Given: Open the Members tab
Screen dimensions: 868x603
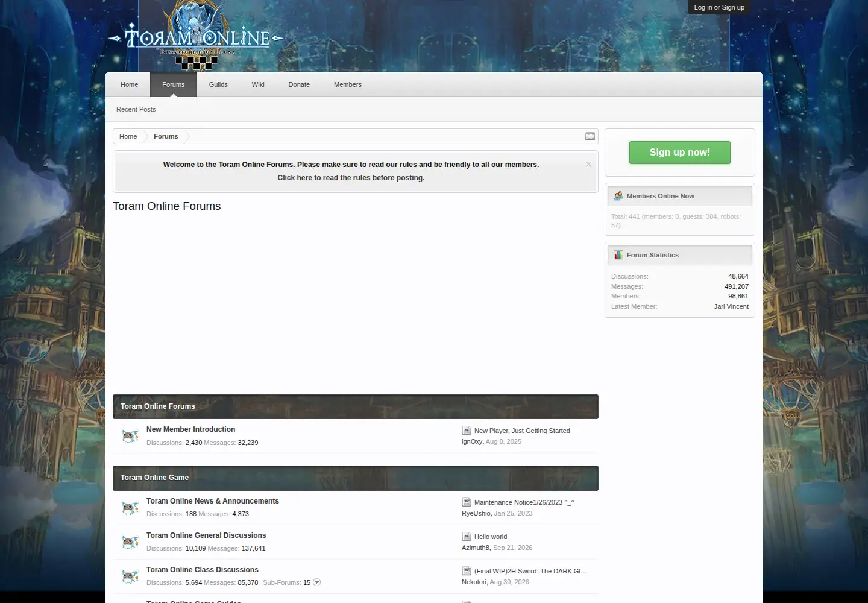Looking at the screenshot, I should point(348,84).
